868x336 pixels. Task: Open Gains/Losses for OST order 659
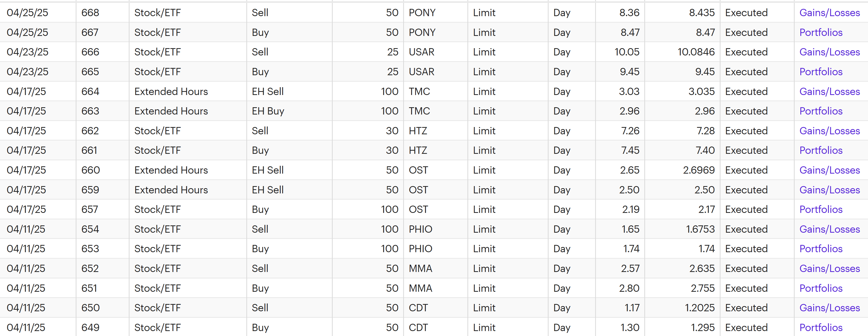(x=829, y=190)
